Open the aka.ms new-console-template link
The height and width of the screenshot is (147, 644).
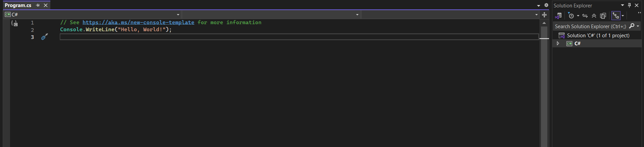(138, 22)
